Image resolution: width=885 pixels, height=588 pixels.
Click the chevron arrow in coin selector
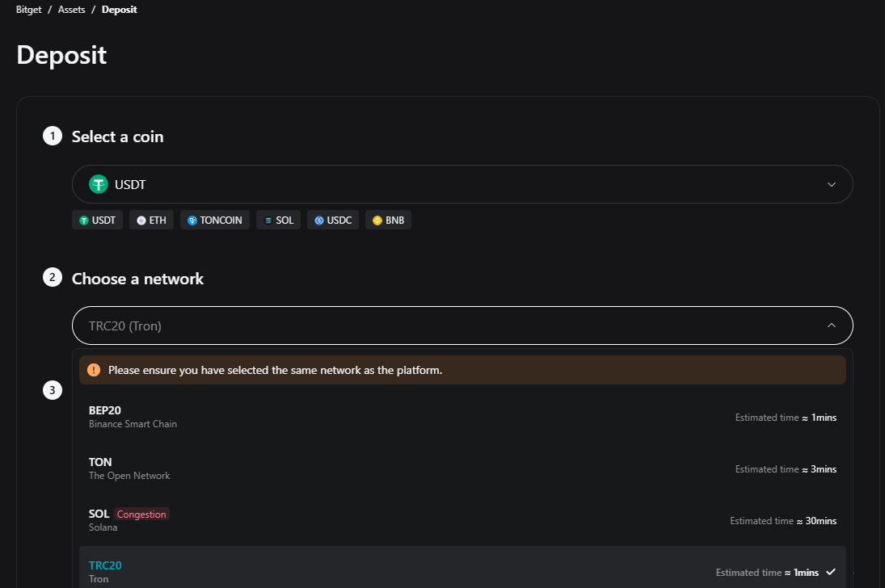832,184
